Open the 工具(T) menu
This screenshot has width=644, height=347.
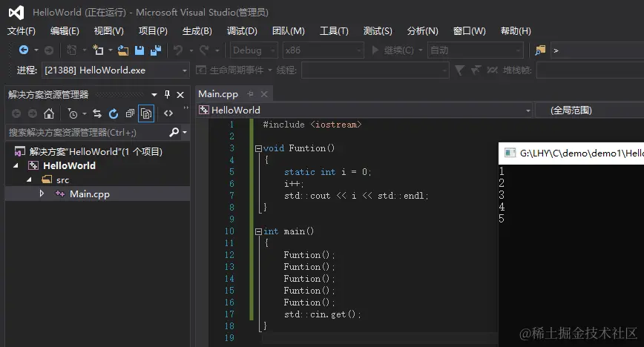point(334,31)
